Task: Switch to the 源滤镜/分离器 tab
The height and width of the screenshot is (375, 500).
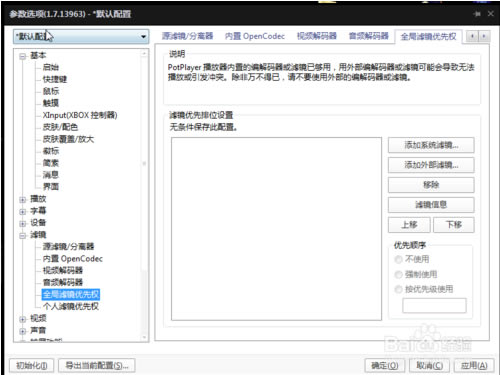Action: coord(187,36)
